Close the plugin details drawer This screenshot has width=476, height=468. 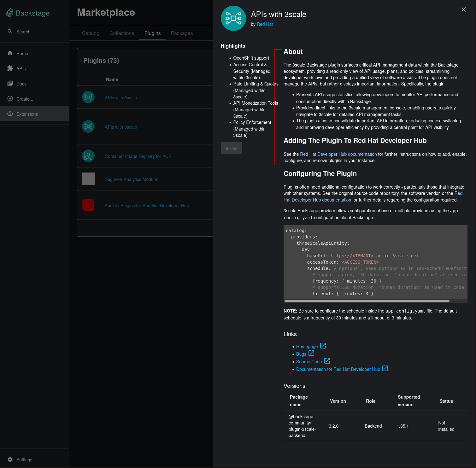pyautogui.click(x=463, y=9)
